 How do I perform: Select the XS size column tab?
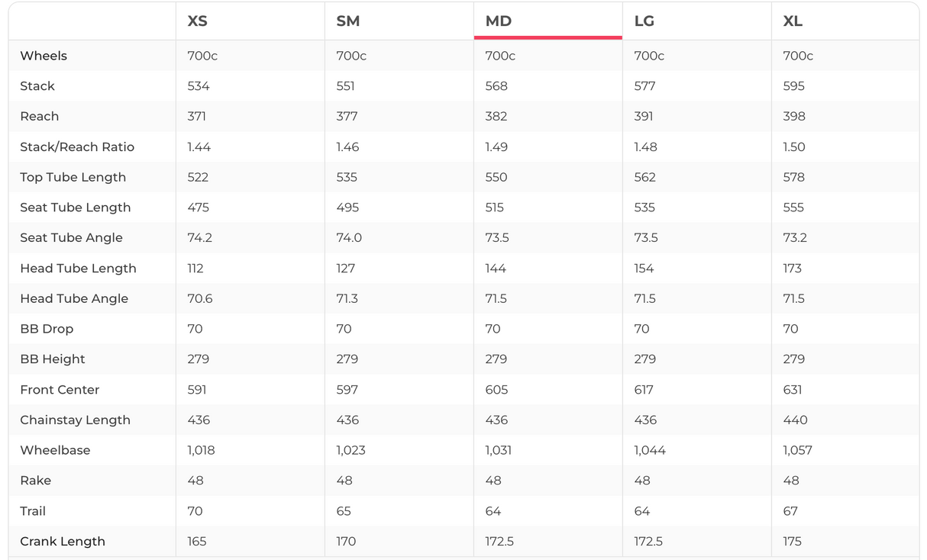click(198, 21)
